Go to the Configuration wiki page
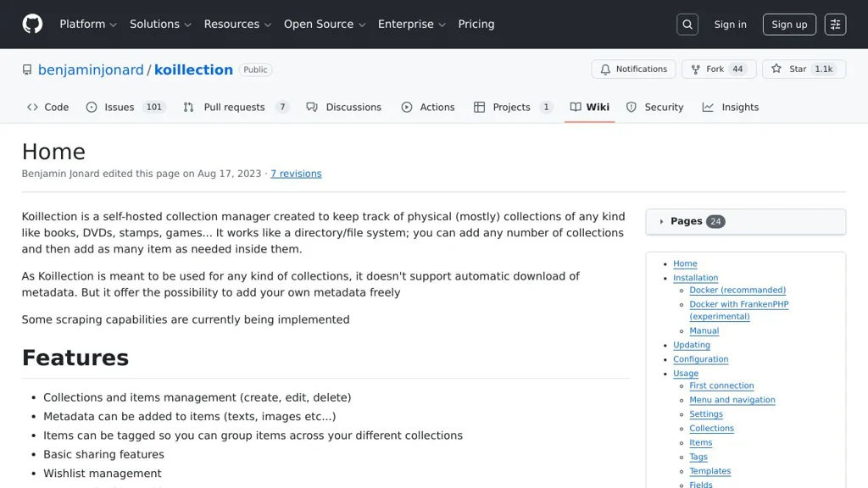Viewport: 868px width, 488px height. coord(700,359)
